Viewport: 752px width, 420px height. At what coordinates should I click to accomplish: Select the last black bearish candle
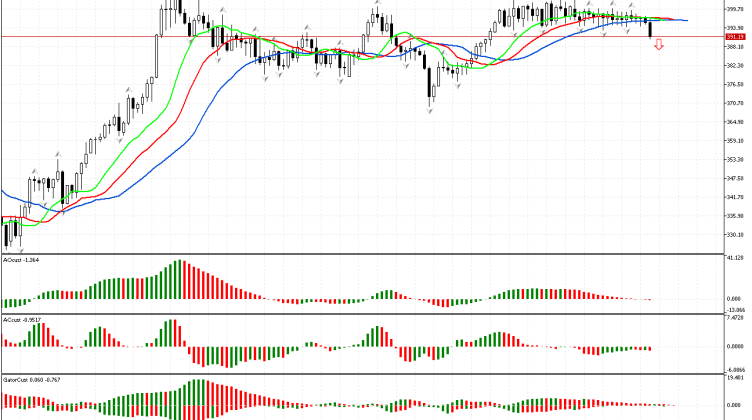click(651, 29)
